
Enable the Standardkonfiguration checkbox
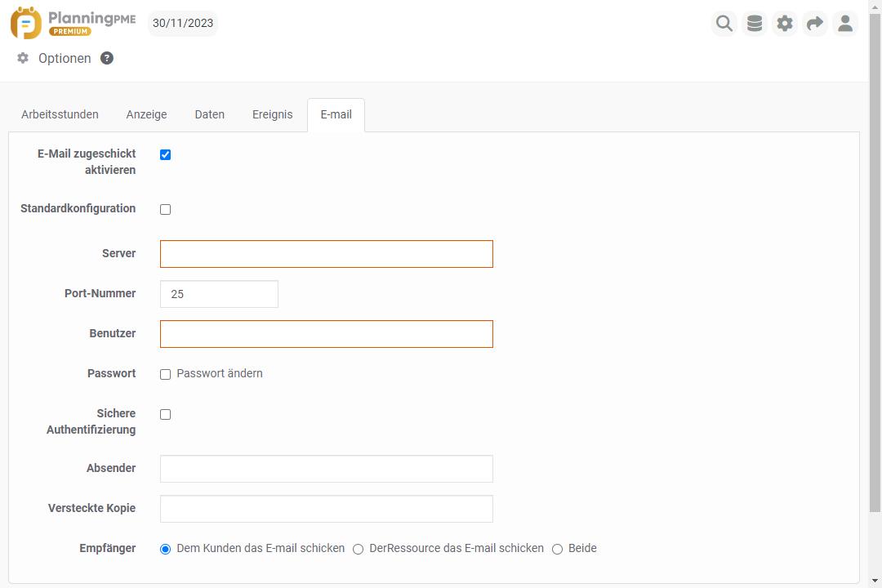166,209
